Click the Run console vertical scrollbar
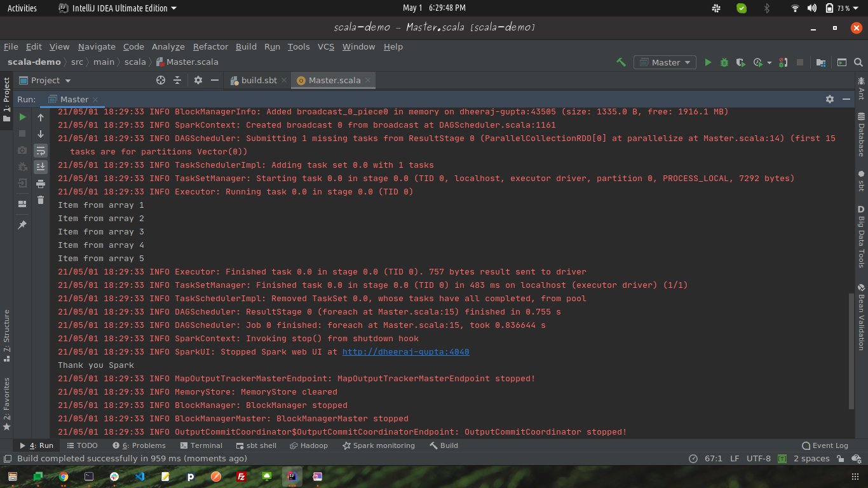The height and width of the screenshot is (488, 868). (852, 351)
